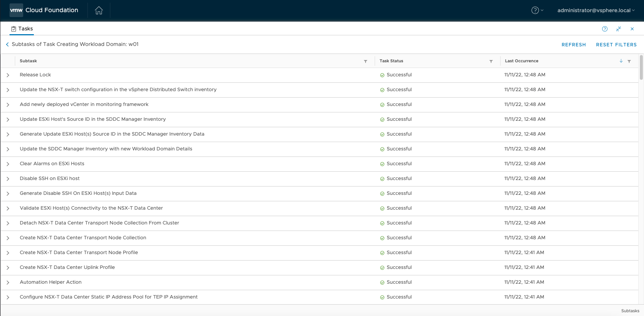This screenshot has width=644, height=316.
Task: Expand the Release Lock subtask
Action: (x=8, y=75)
